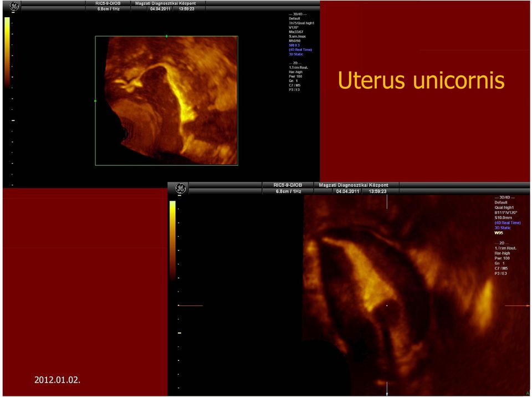Click the slide date '2012.01.02.'
Screen dimensions: 532x397
click(x=57, y=380)
